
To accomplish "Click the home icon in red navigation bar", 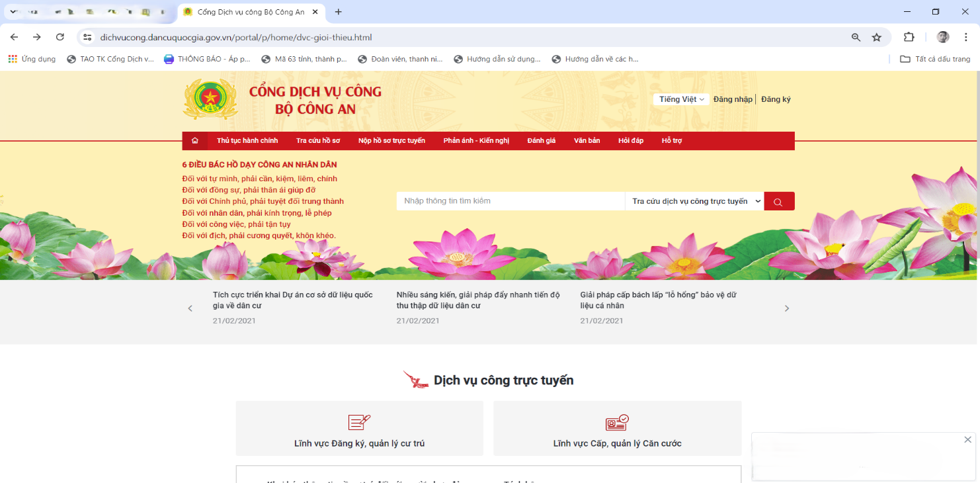I will coord(194,141).
